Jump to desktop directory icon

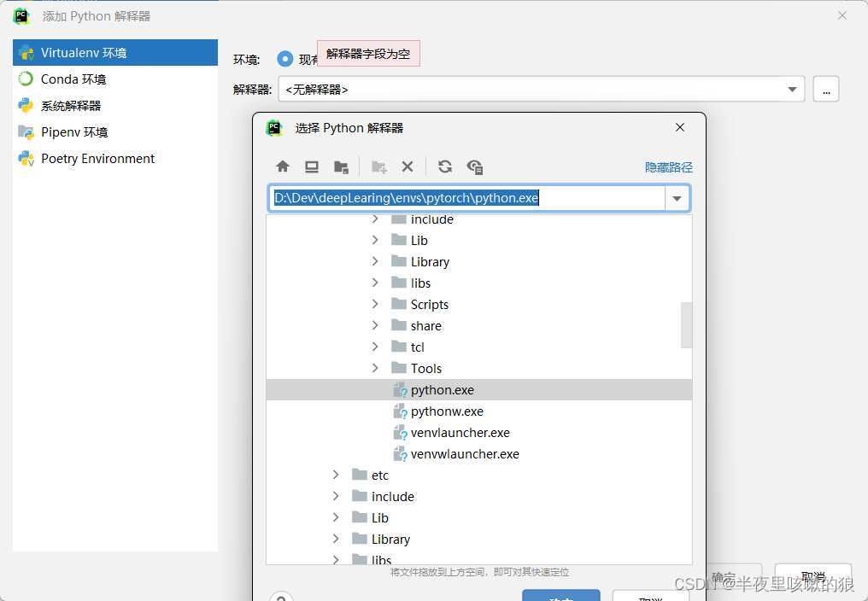pyautogui.click(x=312, y=166)
